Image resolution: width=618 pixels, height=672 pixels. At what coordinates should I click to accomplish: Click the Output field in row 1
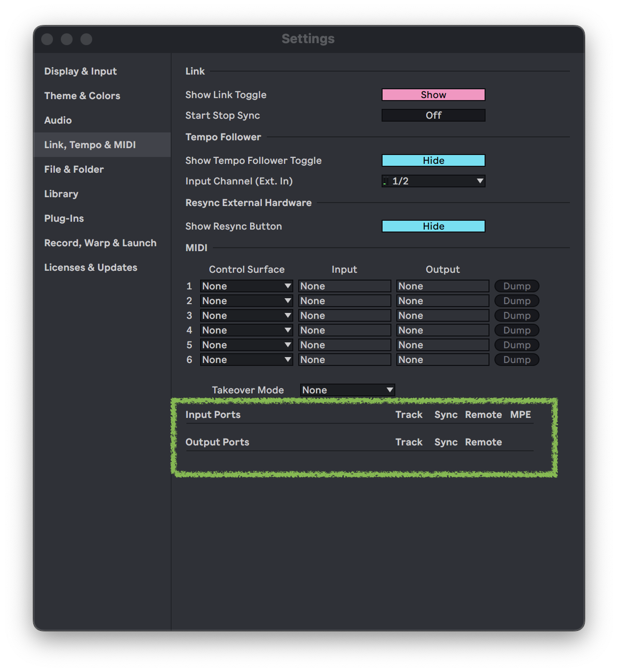443,286
